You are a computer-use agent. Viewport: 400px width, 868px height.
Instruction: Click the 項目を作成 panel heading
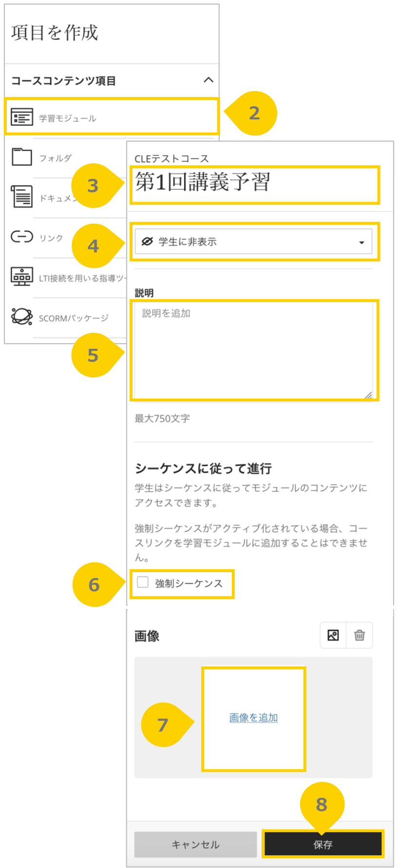(55, 32)
